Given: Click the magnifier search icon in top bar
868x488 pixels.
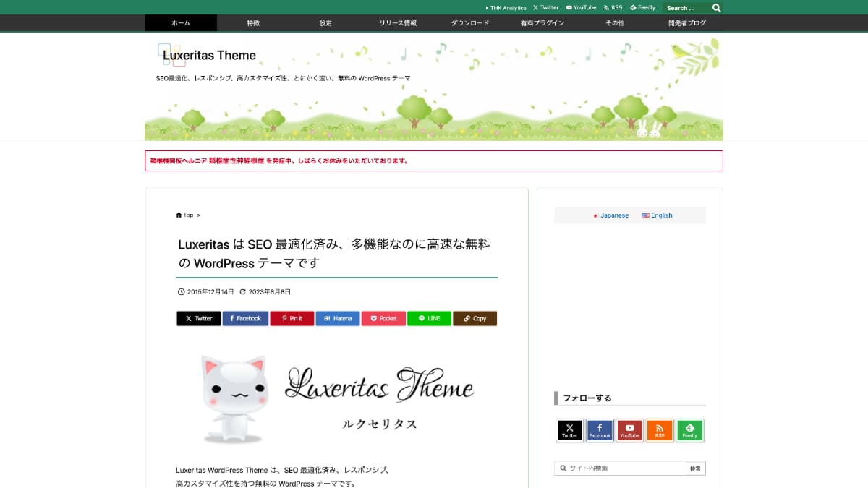Looking at the screenshot, I should (716, 8).
